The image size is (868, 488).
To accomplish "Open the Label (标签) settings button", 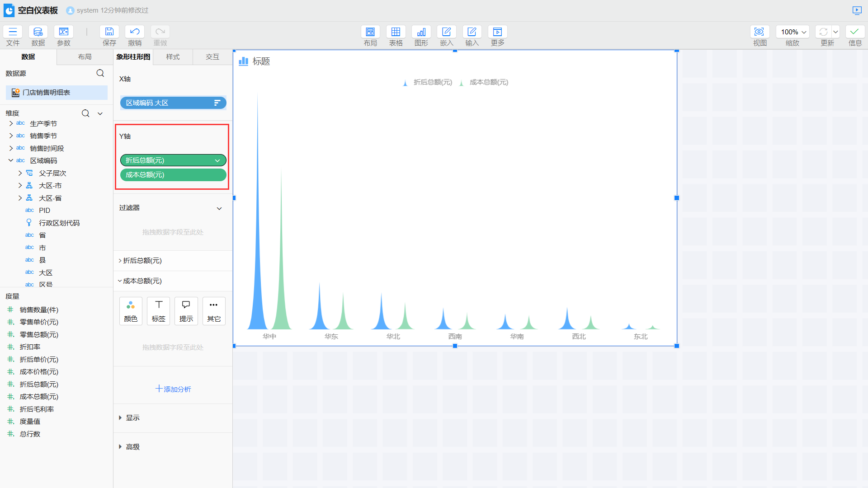I will [x=158, y=311].
